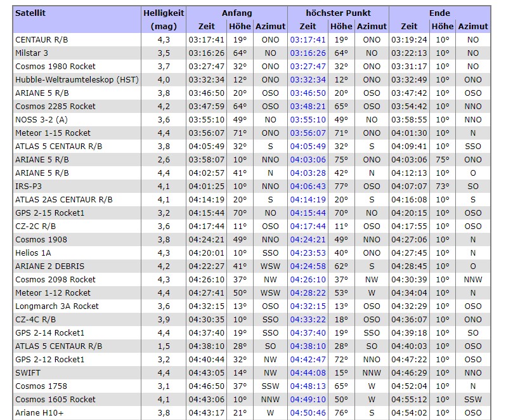The height and width of the screenshot is (420, 506).
Task: Open the 04:50:46 link for Ariane H10+
Action: point(308,413)
